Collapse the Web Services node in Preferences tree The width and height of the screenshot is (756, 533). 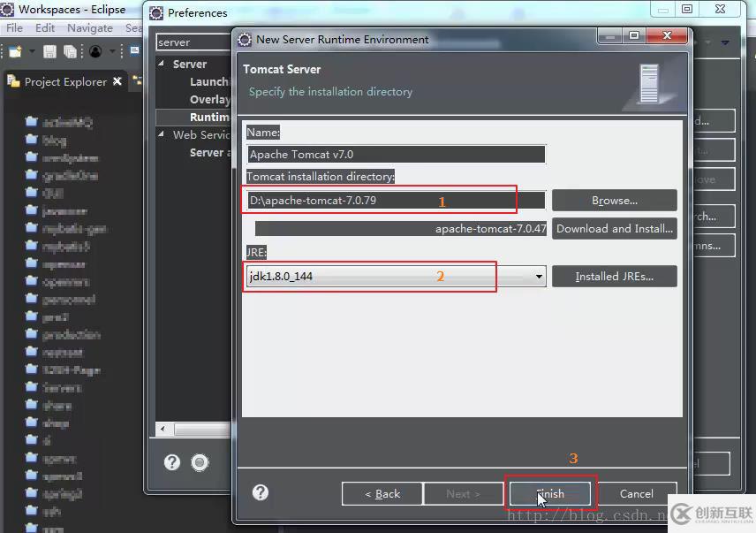[x=161, y=134]
